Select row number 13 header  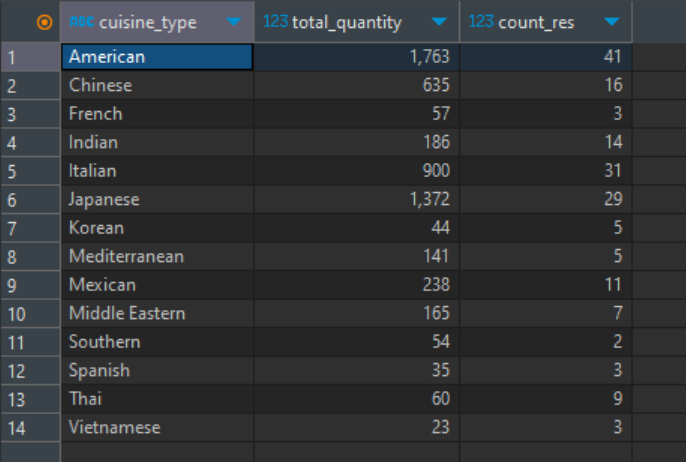point(30,399)
